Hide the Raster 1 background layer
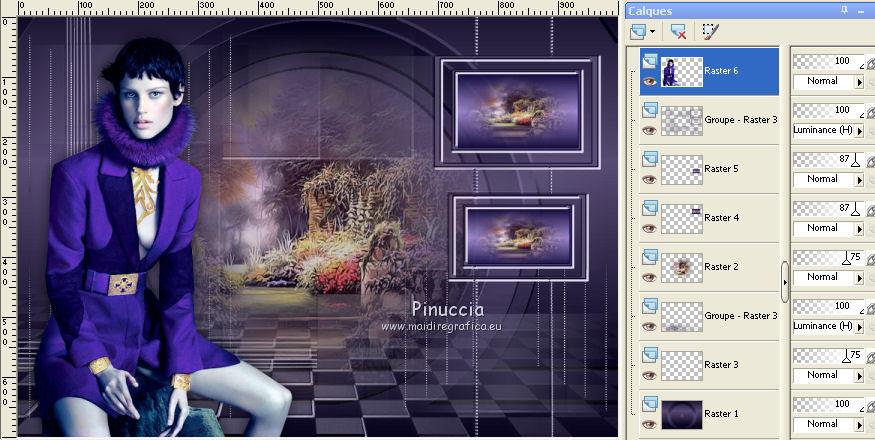Viewport: 875px width, 440px height. pos(649,424)
